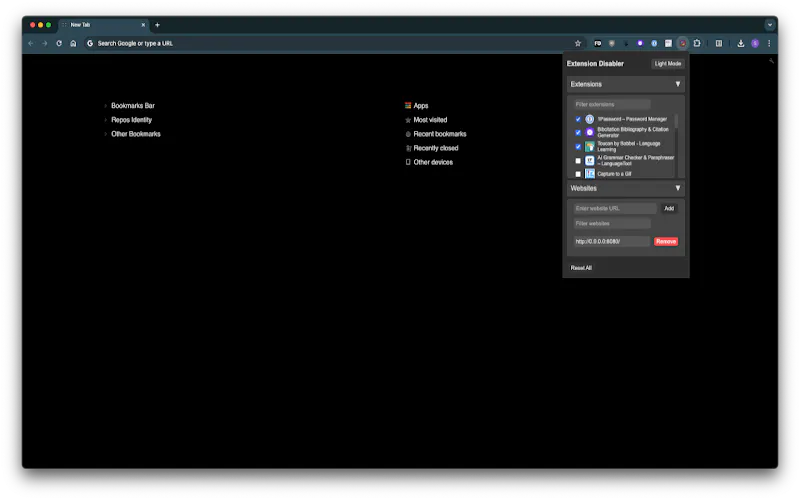Open the purple profile avatar

tap(755, 43)
